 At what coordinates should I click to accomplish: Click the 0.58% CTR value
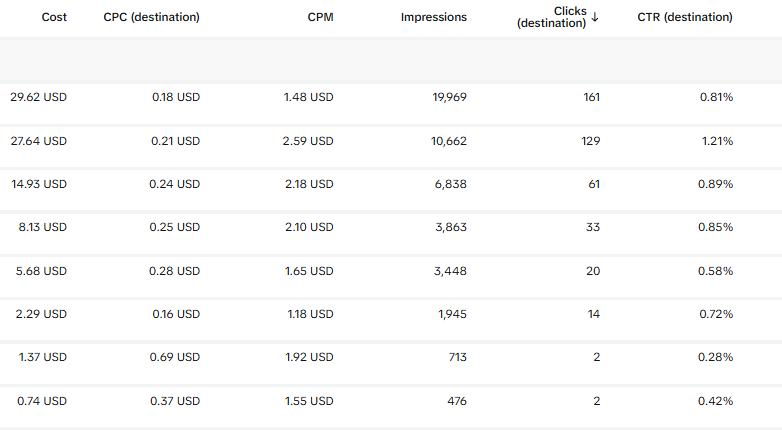coord(715,271)
